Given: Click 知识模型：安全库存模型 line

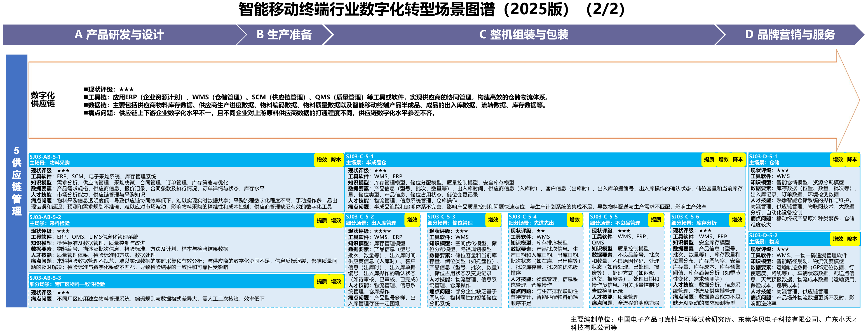Looking at the screenshot, I should click(702, 243).
